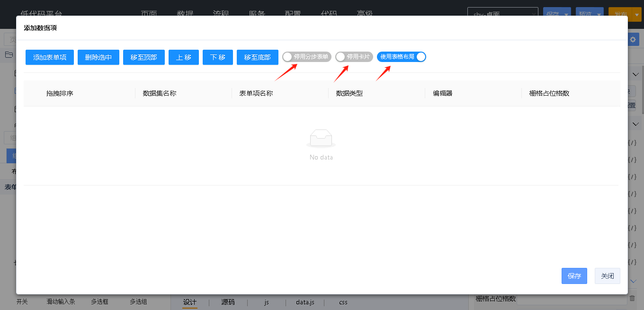Viewport: 644px width, 310px height.
Task: Turn off the 使用表格布局 switch
Action: tap(402, 57)
